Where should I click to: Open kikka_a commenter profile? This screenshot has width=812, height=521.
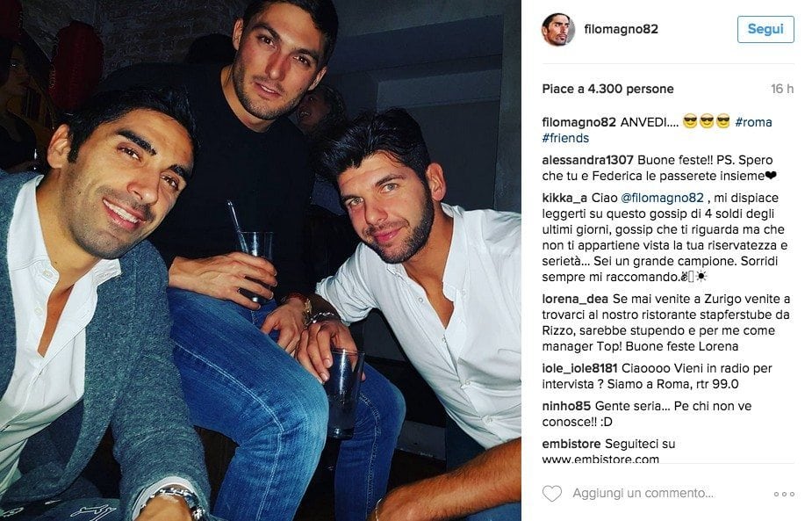point(564,198)
